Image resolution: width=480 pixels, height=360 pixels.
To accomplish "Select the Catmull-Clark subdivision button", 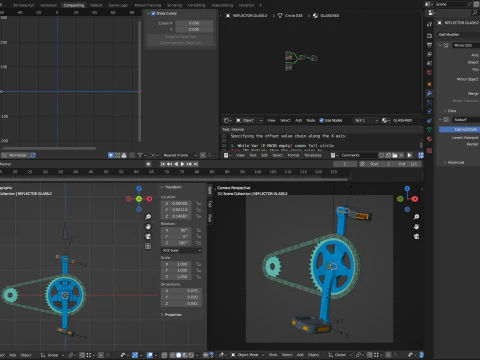I will 460,129.
